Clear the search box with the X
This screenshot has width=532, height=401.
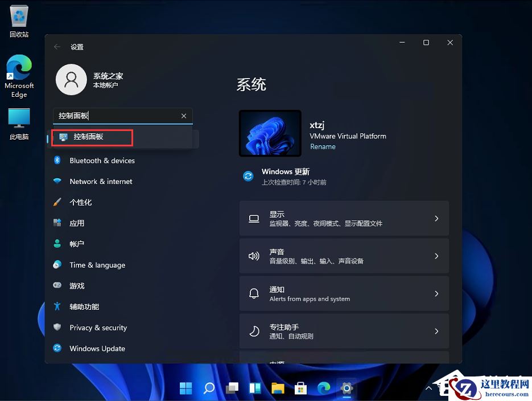click(184, 116)
